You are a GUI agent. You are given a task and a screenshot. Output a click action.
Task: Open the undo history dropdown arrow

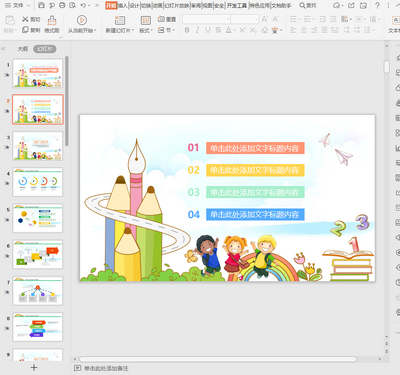(x=90, y=6)
